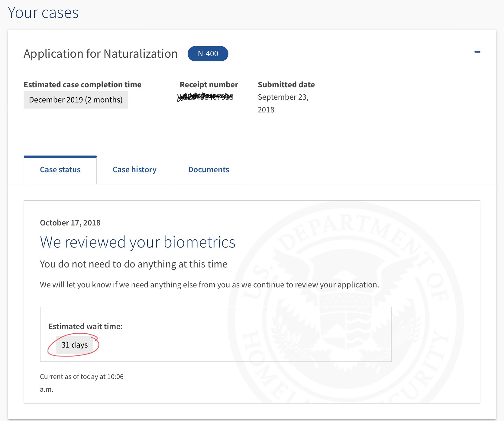Image resolution: width=504 pixels, height=421 pixels.
Task: Click the Submitted date label
Action: pyautogui.click(x=286, y=85)
